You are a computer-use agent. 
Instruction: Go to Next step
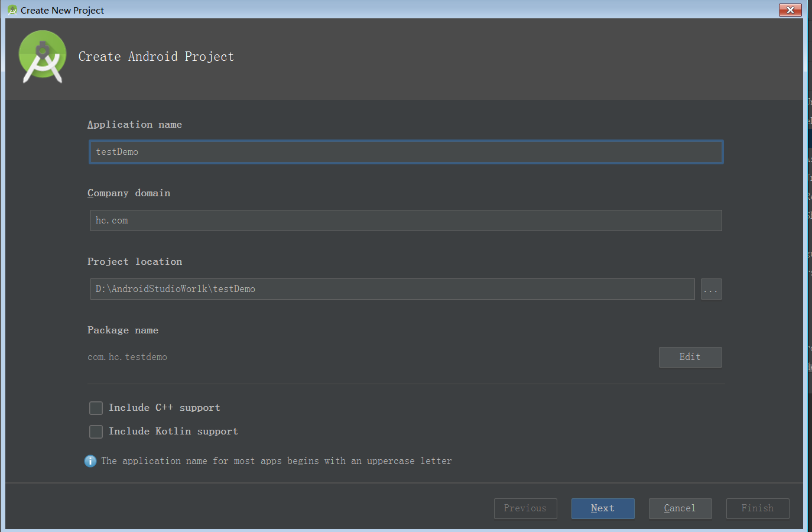pyautogui.click(x=603, y=508)
